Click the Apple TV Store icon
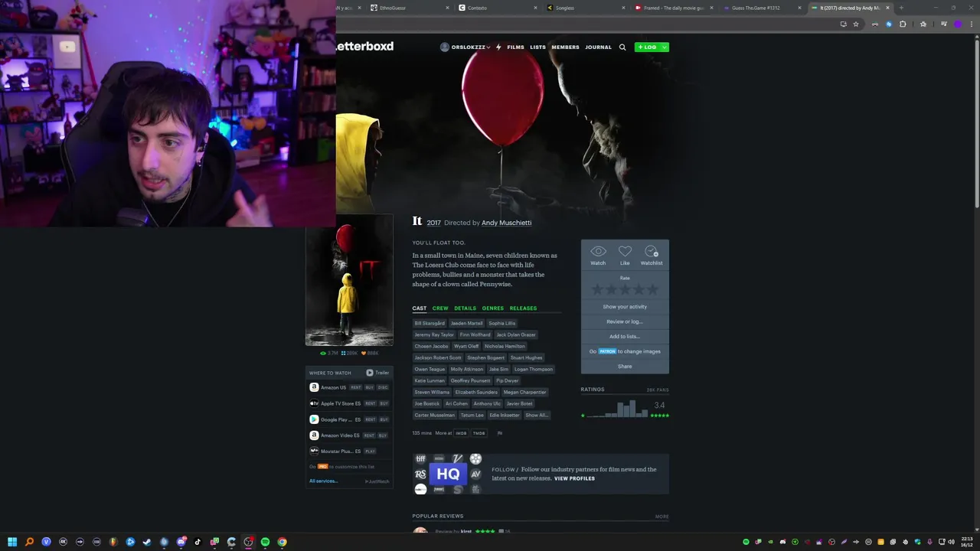 tap(314, 403)
